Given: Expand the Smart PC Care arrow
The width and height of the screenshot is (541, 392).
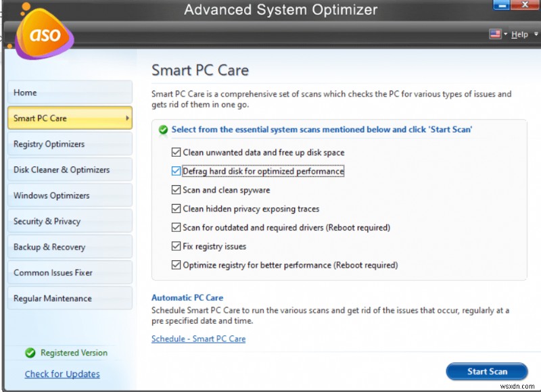Looking at the screenshot, I should 127,118.
